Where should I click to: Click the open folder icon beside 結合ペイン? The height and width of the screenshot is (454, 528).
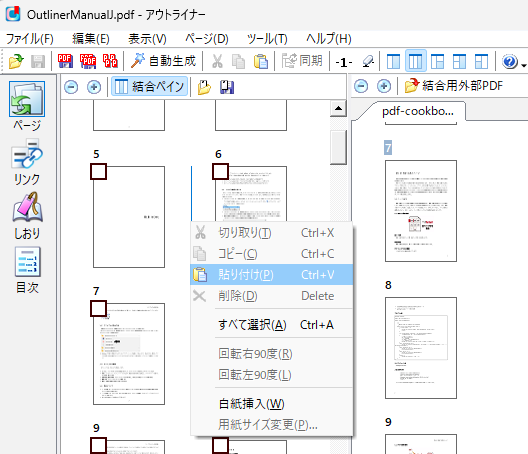[204, 87]
